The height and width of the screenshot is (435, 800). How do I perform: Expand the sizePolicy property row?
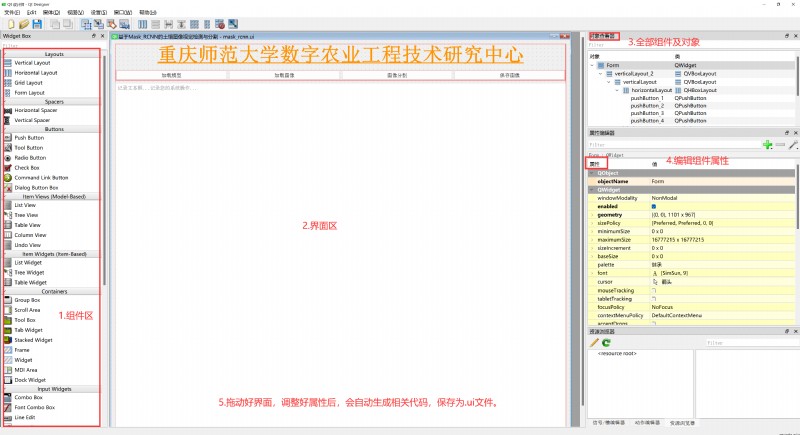[592, 223]
